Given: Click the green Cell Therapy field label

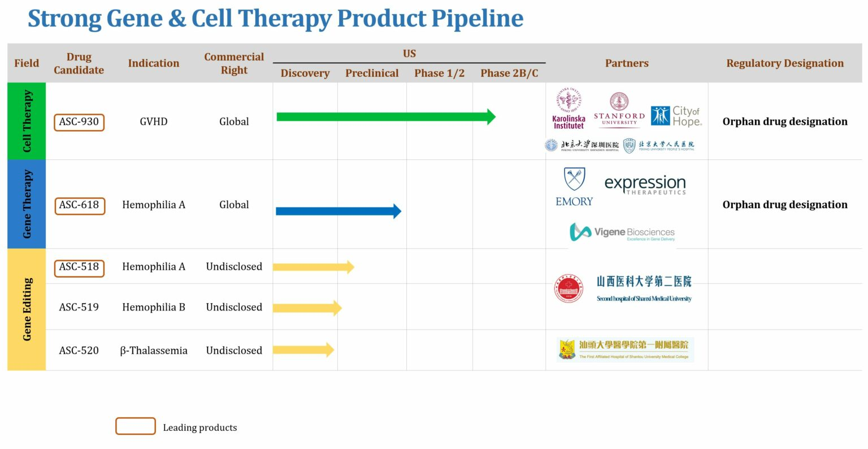Looking at the screenshot, I should tap(27, 121).
